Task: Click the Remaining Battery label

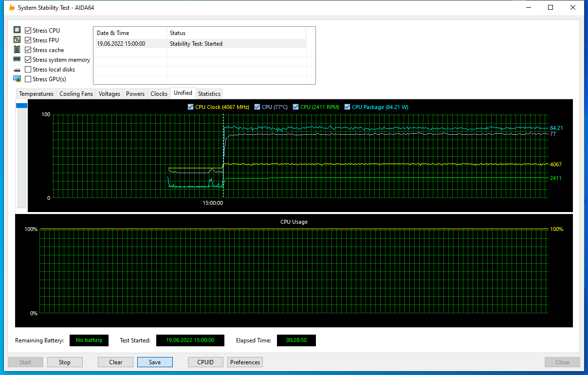Action: click(39, 340)
